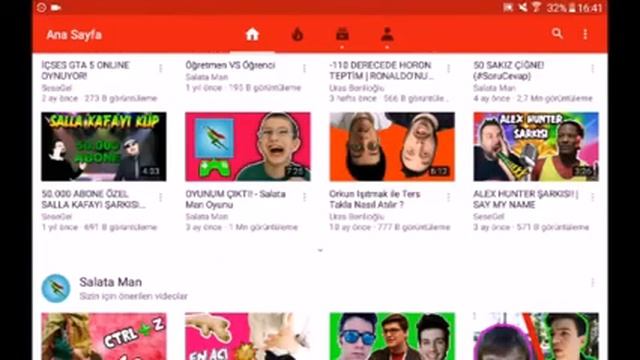The image size is (640, 360).
Task: Open options for 50 SAKIZ ÇİĞNE video
Action: [x=592, y=68]
